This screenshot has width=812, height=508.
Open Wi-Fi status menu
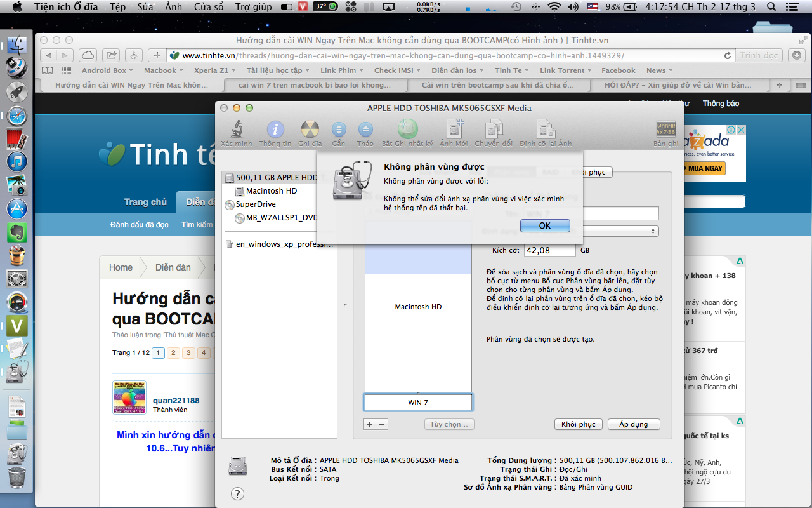coord(554,7)
